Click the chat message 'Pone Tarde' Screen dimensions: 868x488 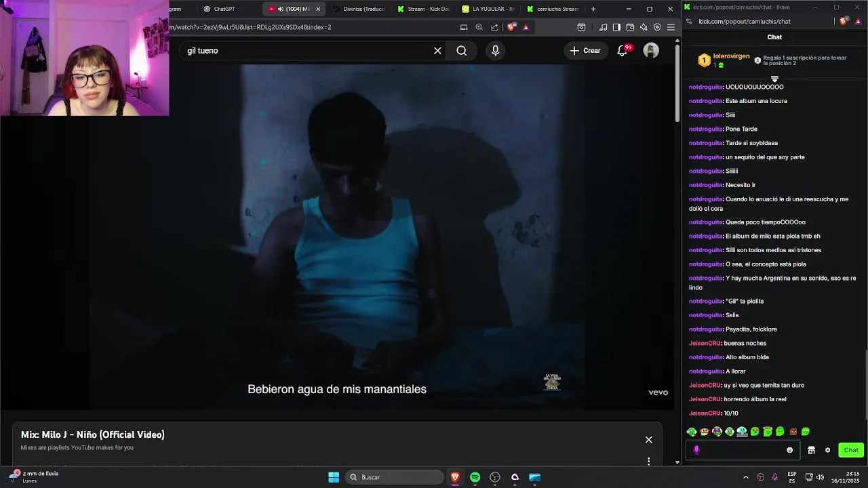(741, 129)
